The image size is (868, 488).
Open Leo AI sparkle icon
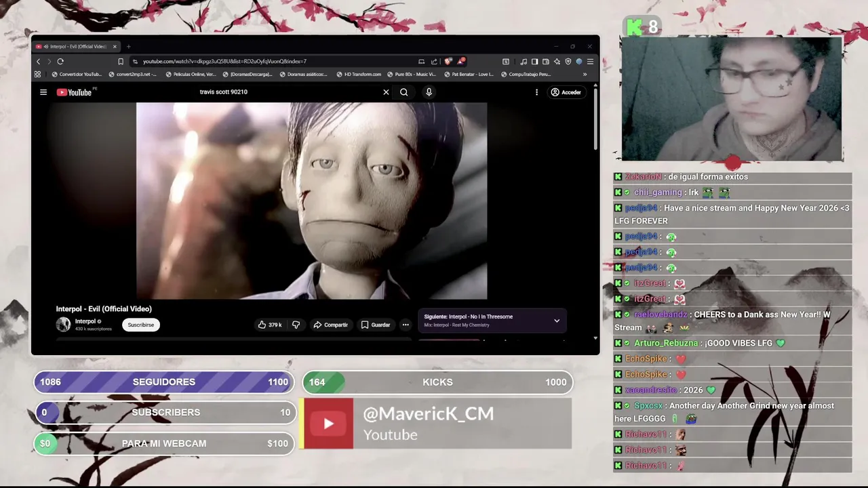click(x=557, y=61)
